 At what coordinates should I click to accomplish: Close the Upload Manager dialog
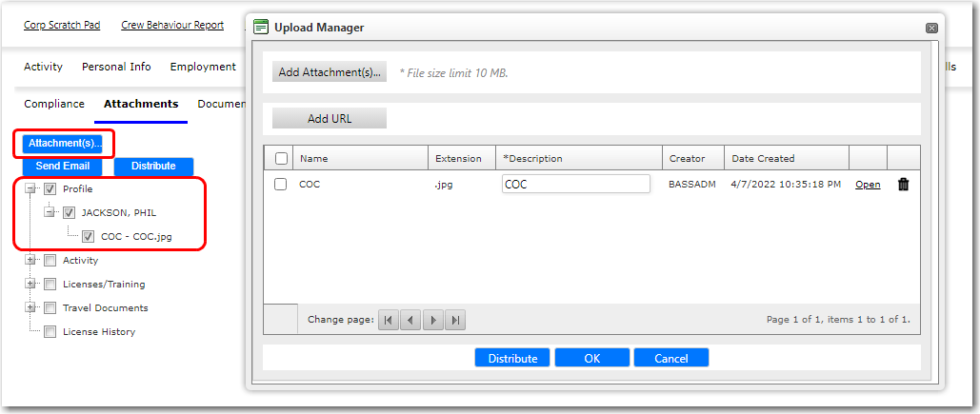931,29
